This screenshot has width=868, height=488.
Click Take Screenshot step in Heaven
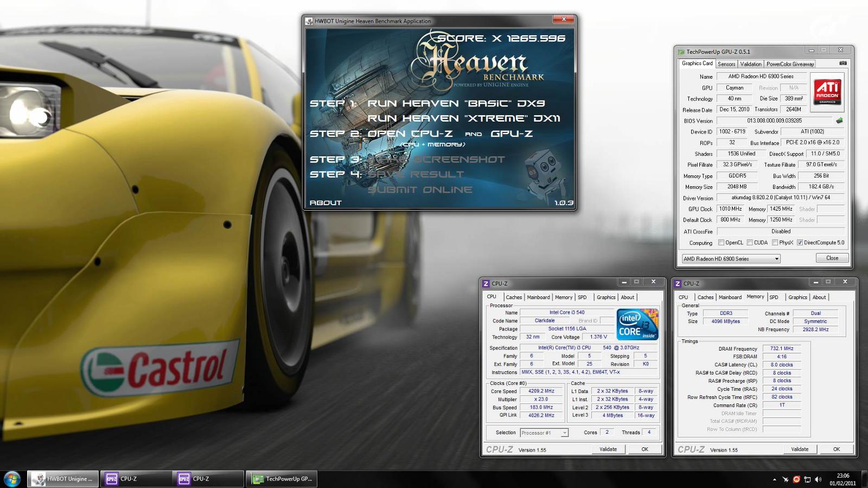436,160
